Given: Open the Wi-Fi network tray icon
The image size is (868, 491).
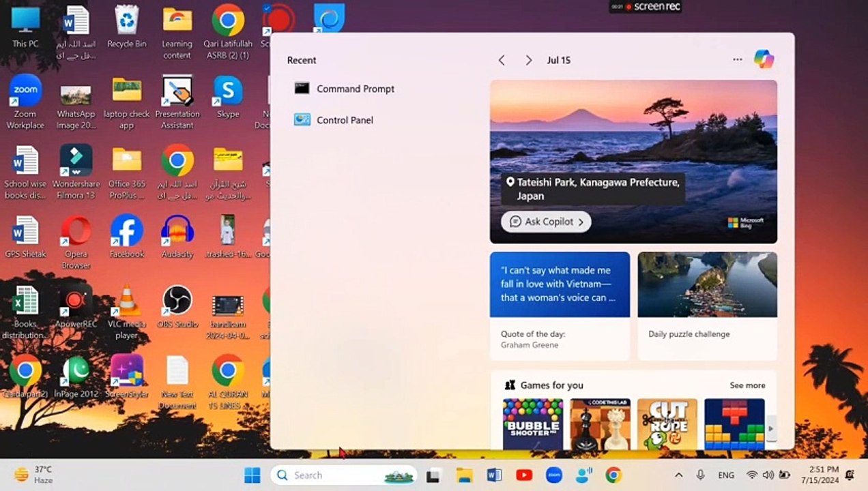Looking at the screenshot, I should [752, 475].
